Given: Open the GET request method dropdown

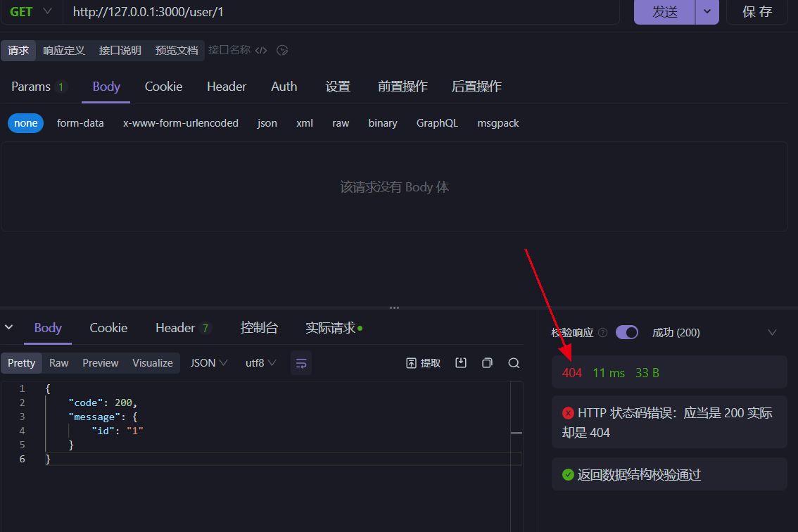Looking at the screenshot, I should 31,11.
